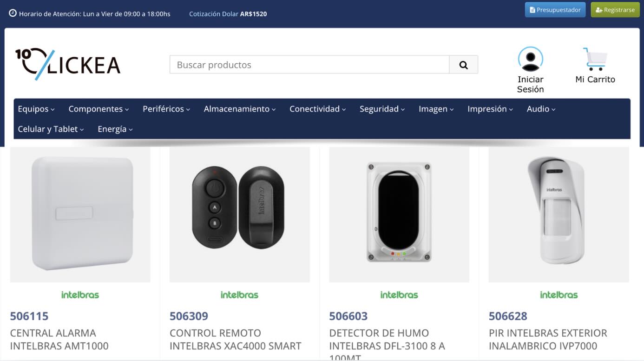Focus the Buscar productos search field
This screenshot has width=644, height=361.
point(309,65)
